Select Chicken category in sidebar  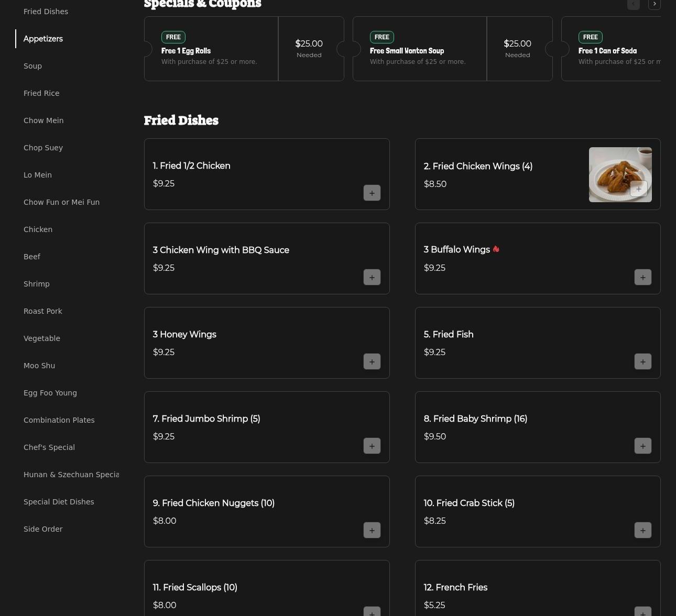pos(38,229)
